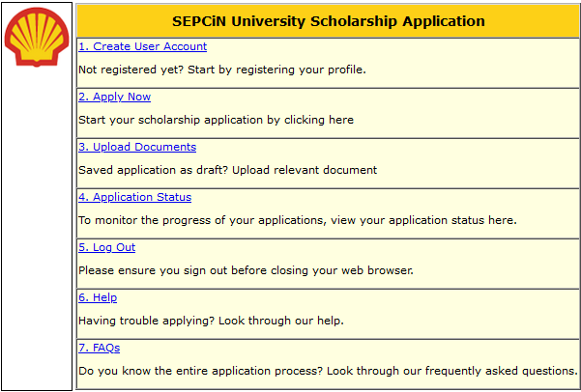
Task: Click the empty space right of Log Out link
Action: point(358,247)
